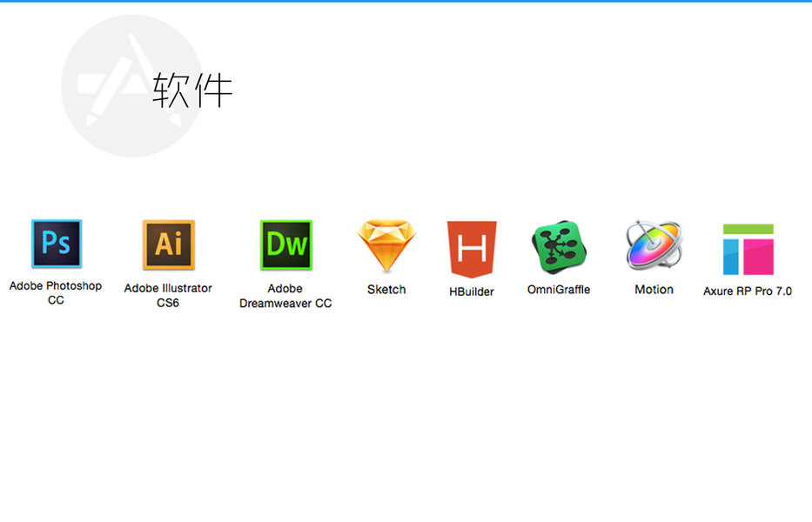
Task: Click the Adobe Dreamweaver CC icon
Action: pyautogui.click(x=286, y=244)
